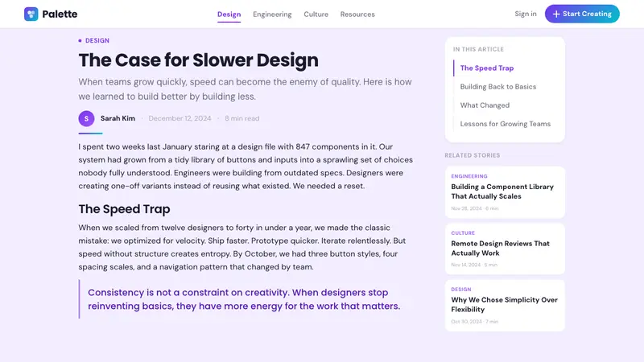Viewport: 644px width, 362px height.
Task: Click the Palette brand name
Action: pyautogui.click(x=60, y=14)
